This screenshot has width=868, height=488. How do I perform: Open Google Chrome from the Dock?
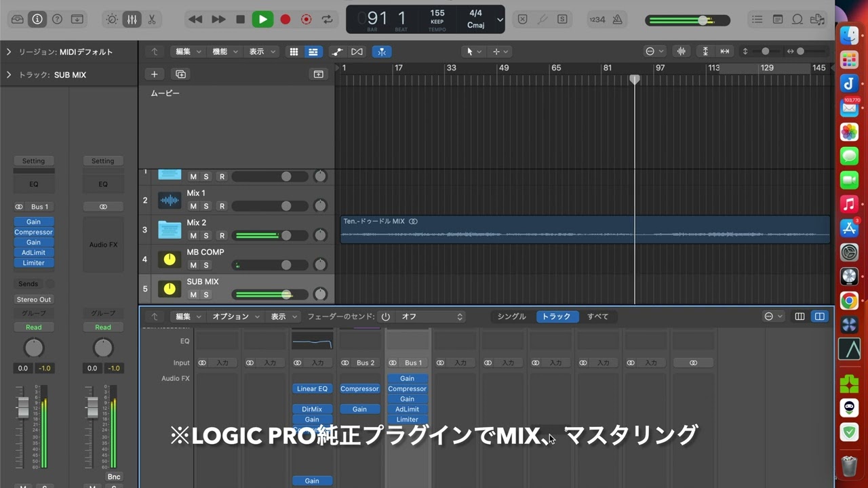(x=849, y=300)
